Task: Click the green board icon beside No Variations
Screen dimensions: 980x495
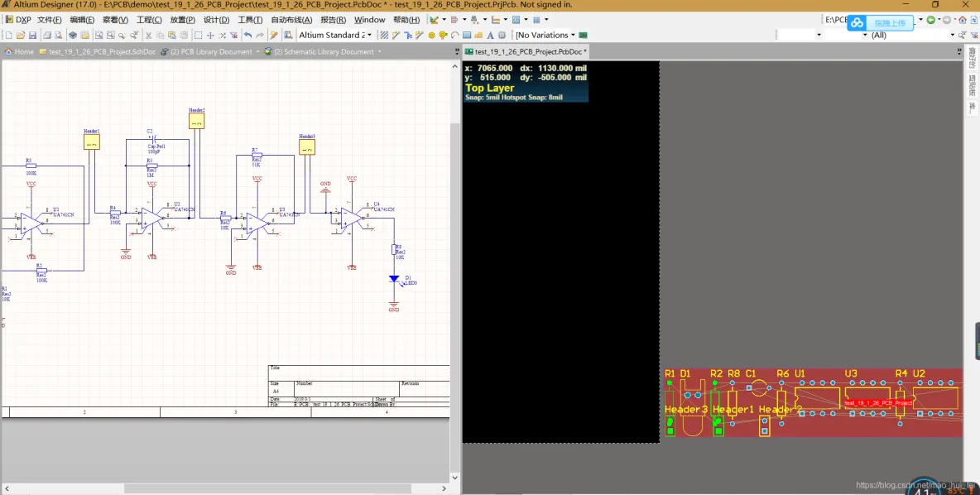Action: coord(583,35)
